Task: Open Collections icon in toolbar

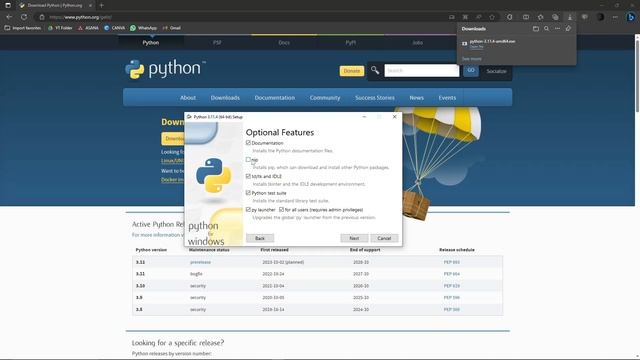Action: pyautogui.click(x=555, y=17)
